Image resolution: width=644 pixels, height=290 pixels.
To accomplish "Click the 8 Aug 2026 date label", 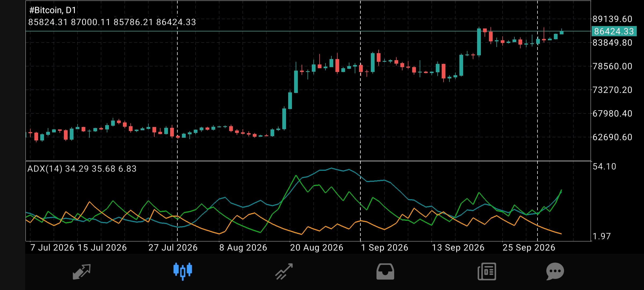I will tap(243, 248).
